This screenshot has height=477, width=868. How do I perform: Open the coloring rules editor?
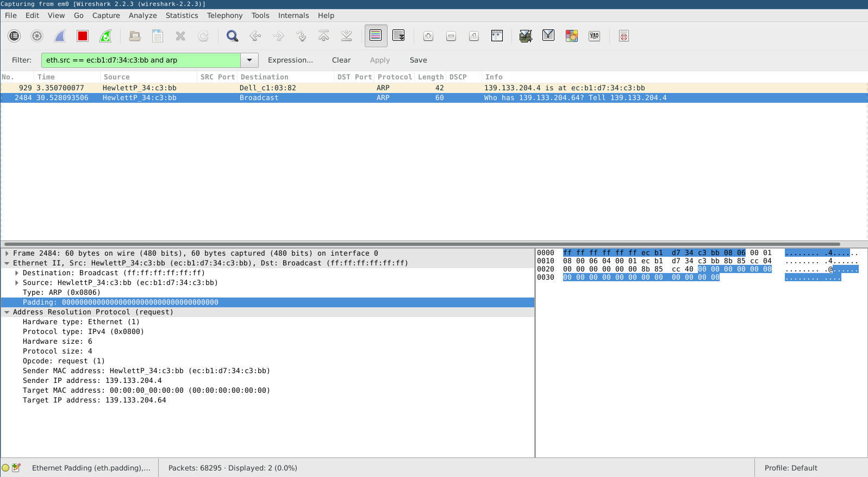(x=571, y=36)
